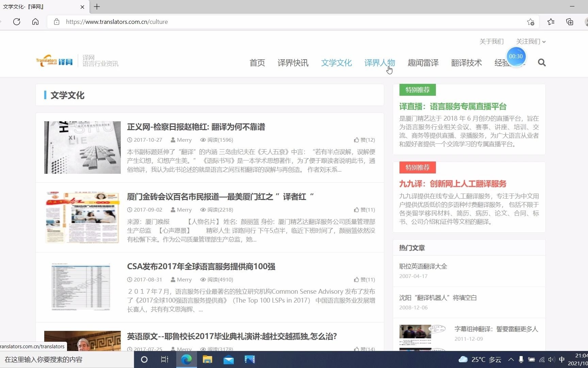This screenshot has width=588, height=368.
Task: Click 阅读(2218) view count text
Action: 217,210
